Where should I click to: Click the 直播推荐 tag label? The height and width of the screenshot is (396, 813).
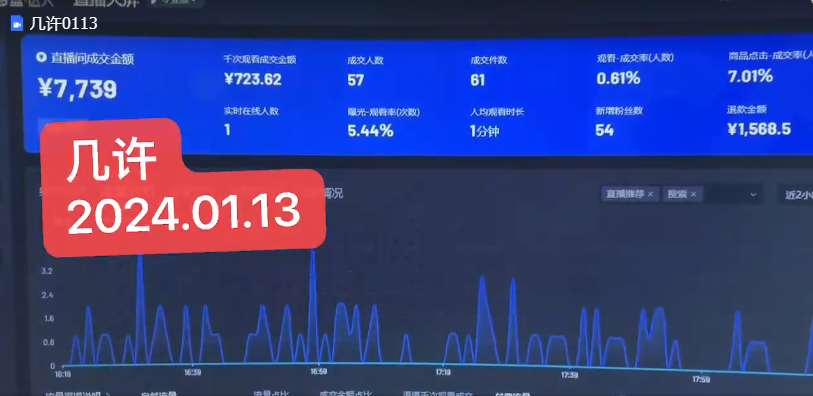coord(625,194)
